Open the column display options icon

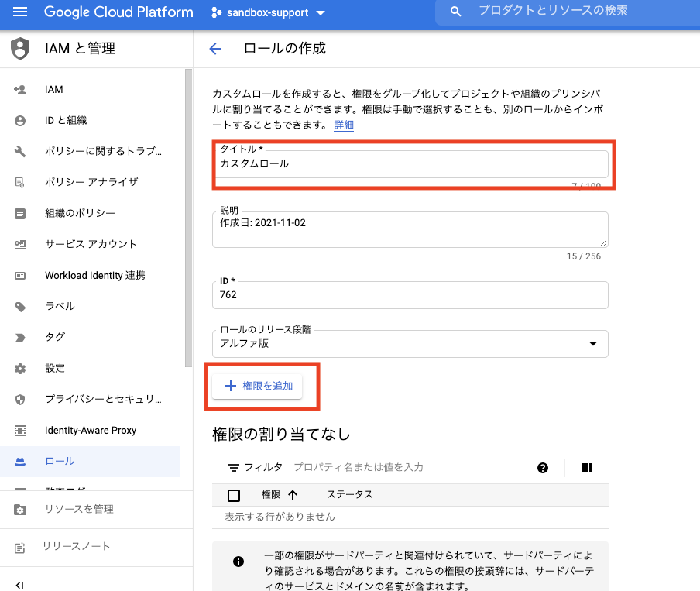click(x=587, y=468)
